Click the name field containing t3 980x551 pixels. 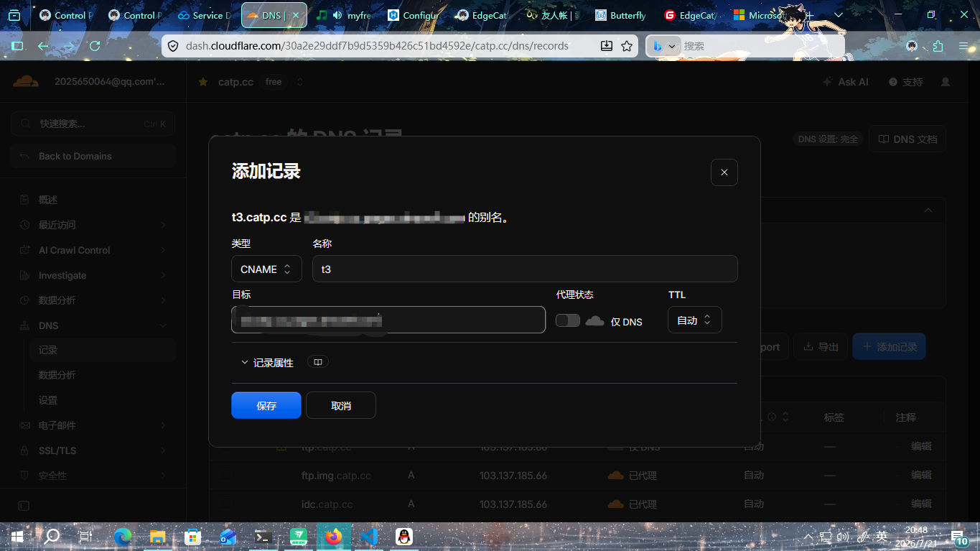(525, 269)
